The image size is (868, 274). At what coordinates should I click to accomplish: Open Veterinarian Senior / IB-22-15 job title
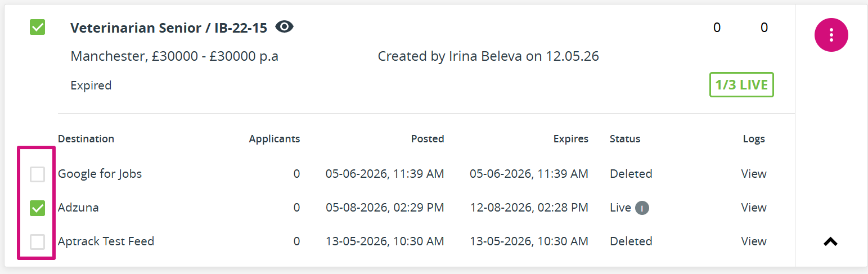(x=169, y=28)
